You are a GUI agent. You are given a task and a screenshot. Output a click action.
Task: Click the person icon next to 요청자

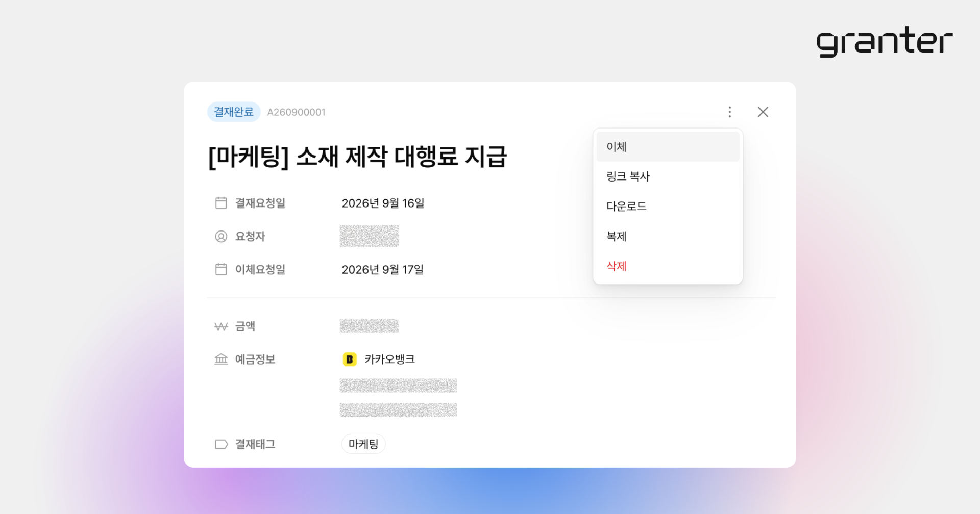coord(221,236)
